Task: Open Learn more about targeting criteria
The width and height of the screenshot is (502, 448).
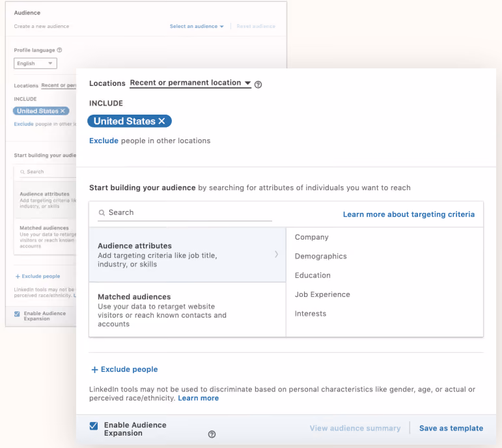Action: point(408,214)
